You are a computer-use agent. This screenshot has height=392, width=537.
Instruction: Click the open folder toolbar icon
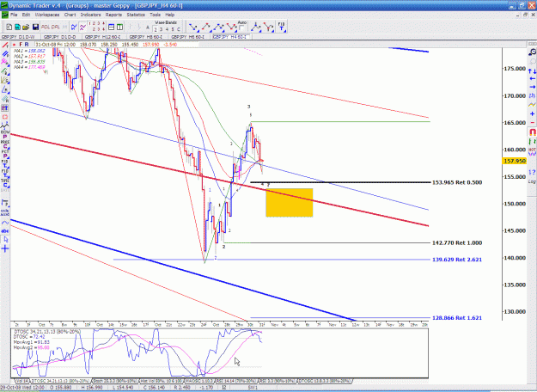[26, 27]
